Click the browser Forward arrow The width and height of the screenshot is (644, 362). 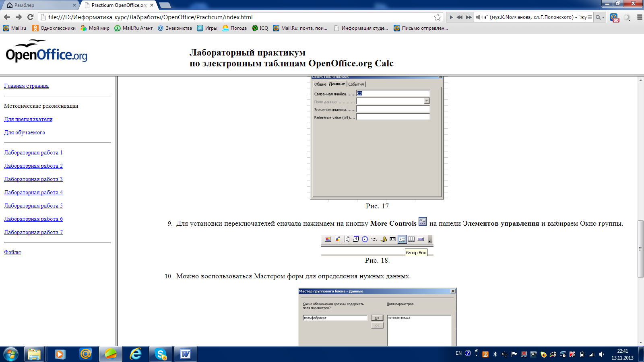pos(19,17)
